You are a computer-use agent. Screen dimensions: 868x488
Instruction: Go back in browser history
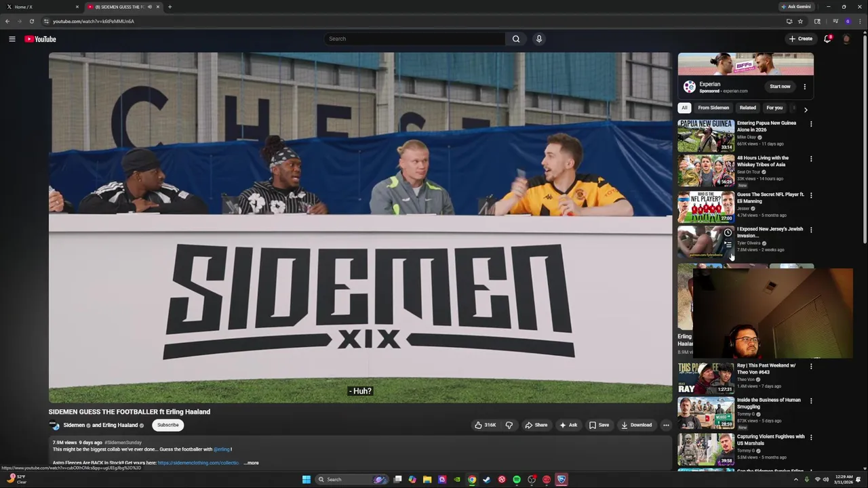[7, 21]
